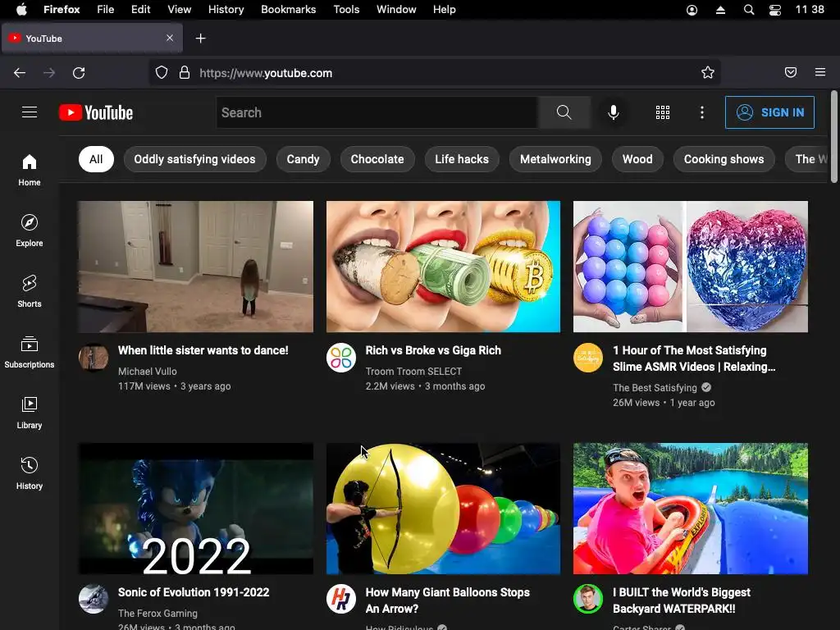
Task: Filter by Oddly satisfying videos chip
Action: (195, 159)
